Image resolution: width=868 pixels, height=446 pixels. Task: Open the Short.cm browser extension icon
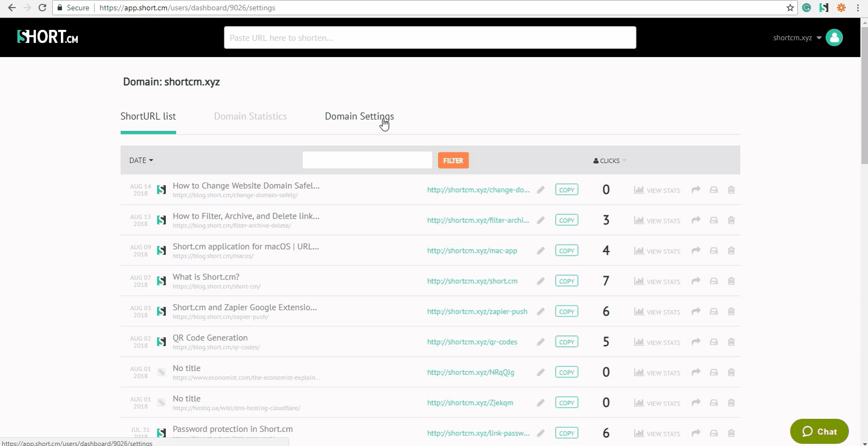[x=824, y=8]
